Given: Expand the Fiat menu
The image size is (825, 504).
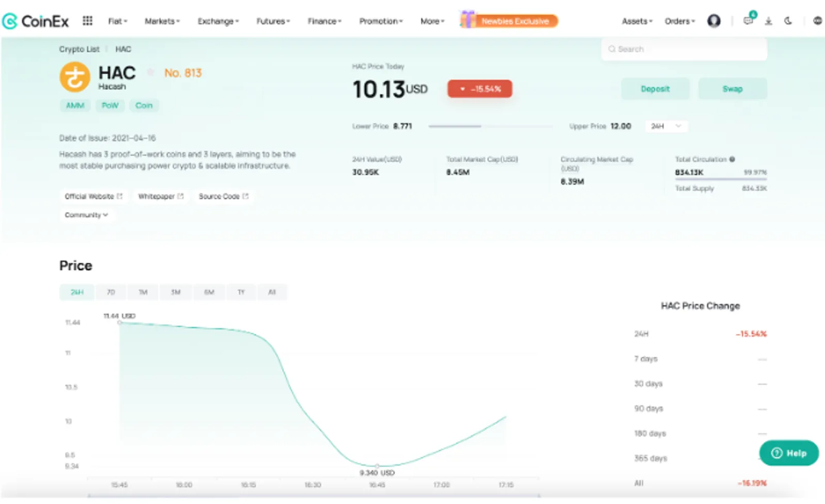Looking at the screenshot, I should [118, 21].
